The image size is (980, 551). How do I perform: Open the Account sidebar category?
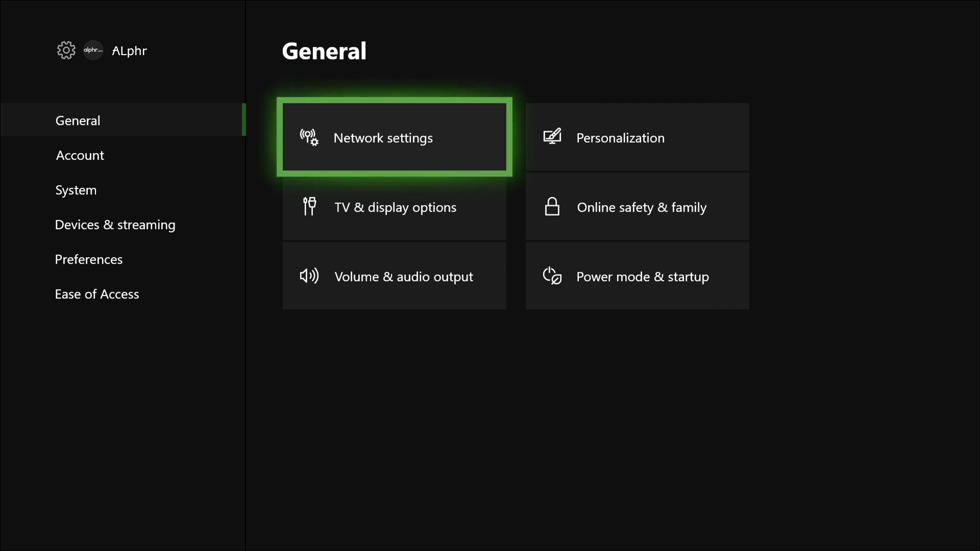80,156
